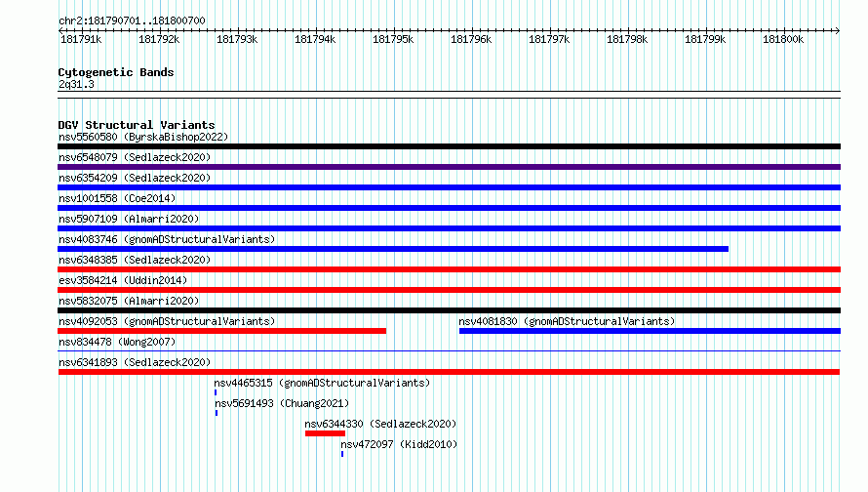Open nsv4083746 (gnomADStructuralVariants) label

click(x=167, y=239)
